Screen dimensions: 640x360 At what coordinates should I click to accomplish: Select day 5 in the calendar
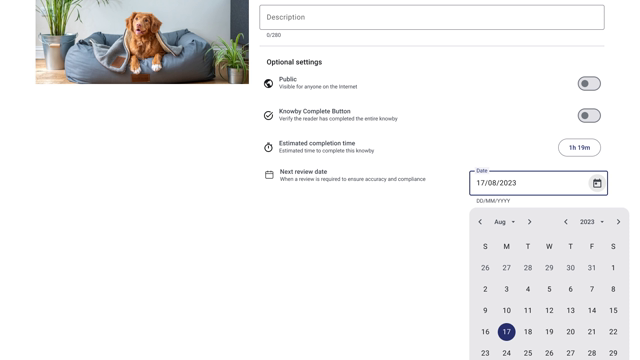pos(549,289)
